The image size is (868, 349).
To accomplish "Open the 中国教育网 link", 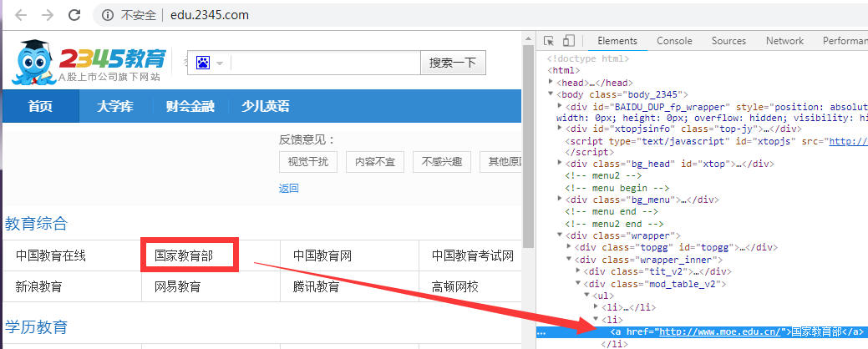I will (x=322, y=256).
